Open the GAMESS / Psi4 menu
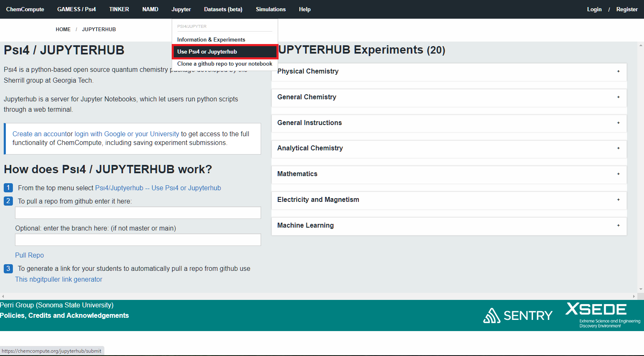This screenshot has height=356, width=644. [x=76, y=9]
